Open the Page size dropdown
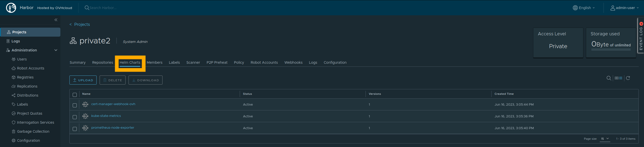The image size is (644, 147). [605, 139]
